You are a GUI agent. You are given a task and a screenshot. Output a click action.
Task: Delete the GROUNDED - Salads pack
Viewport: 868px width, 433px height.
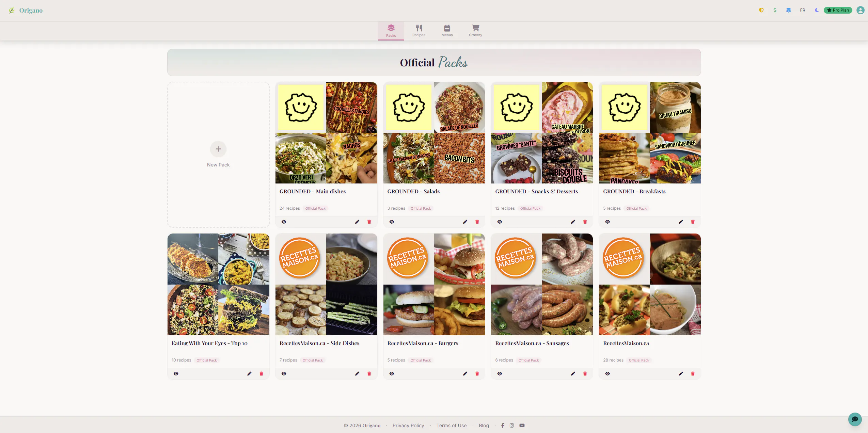pos(477,222)
